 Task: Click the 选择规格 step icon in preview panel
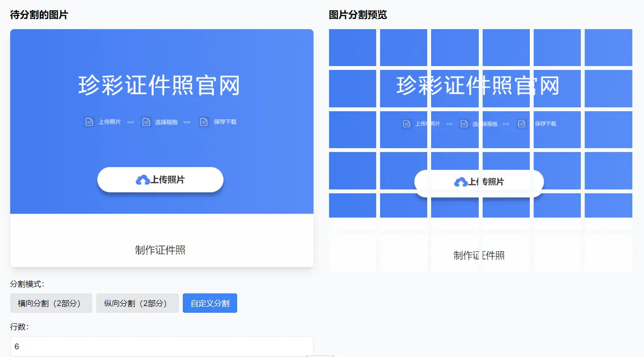pos(464,123)
